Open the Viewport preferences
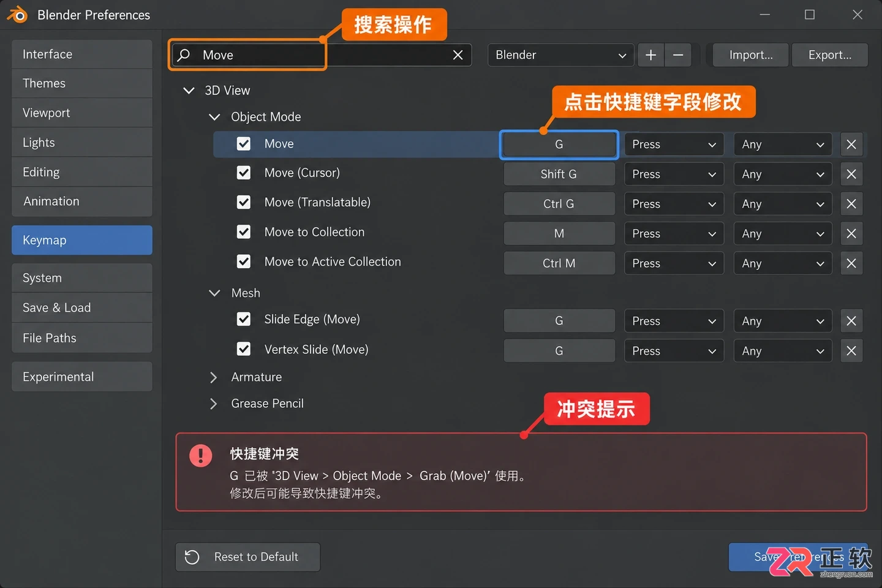 (82, 113)
